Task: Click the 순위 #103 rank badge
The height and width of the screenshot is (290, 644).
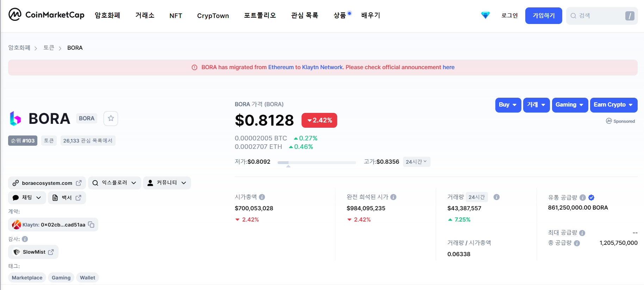Action: [23, 141]
